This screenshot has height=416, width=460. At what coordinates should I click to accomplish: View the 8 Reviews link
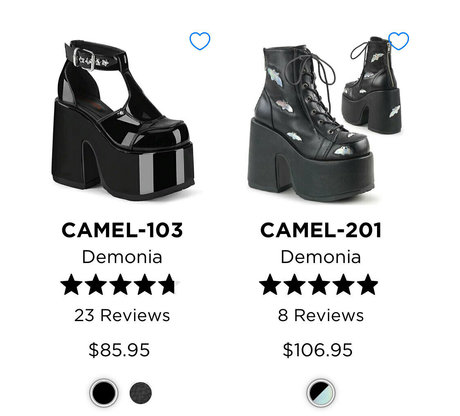click(x=321, y=315)
